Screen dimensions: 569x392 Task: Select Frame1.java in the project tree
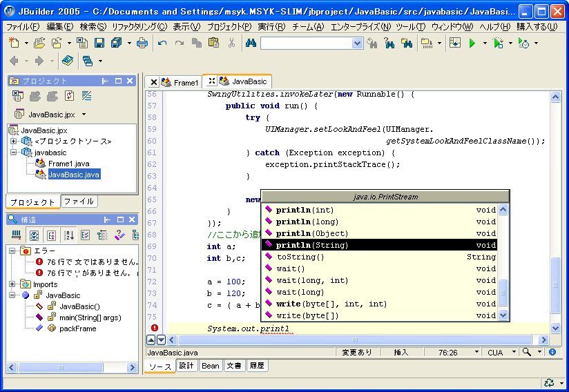pyautogui.click(x=68, y=164)
